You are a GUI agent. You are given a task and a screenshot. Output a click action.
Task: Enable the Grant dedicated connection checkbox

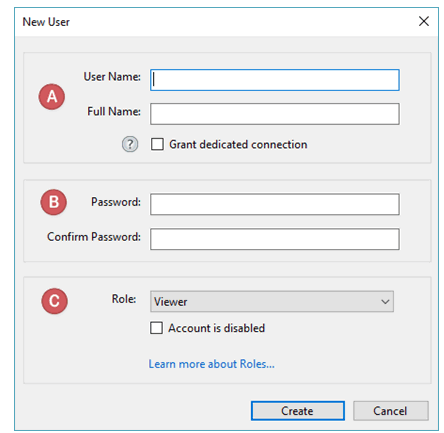[x=157, y=144]
